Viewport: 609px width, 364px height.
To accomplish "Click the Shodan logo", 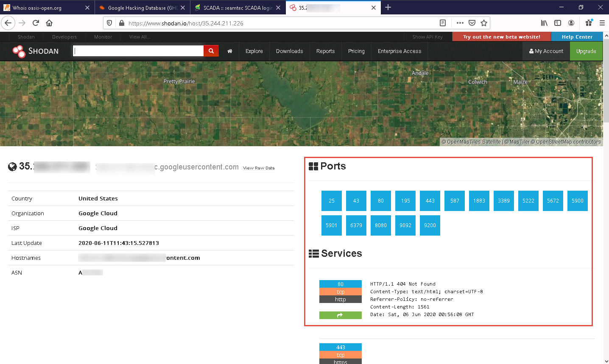I will [x=36, y=51].
